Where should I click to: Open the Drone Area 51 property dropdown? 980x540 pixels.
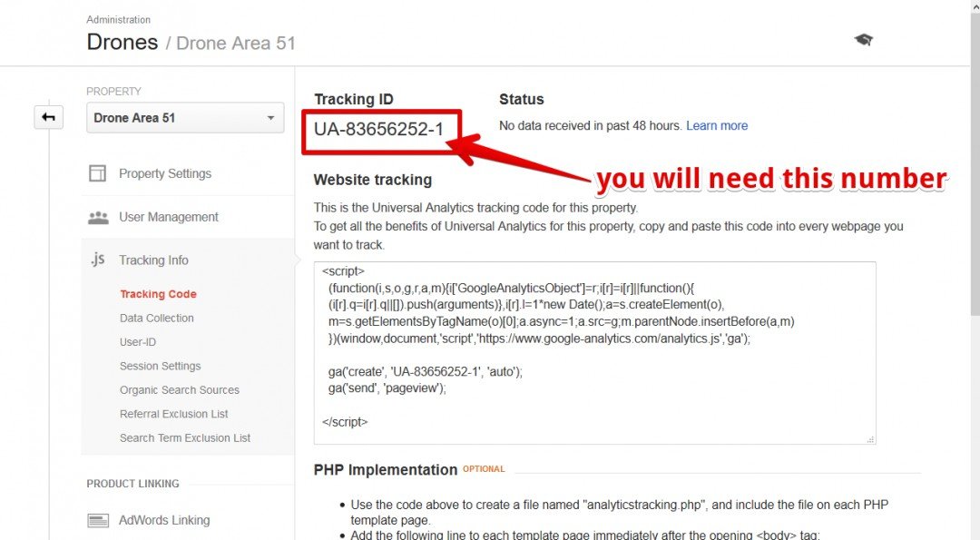click(x=185, y=117)
